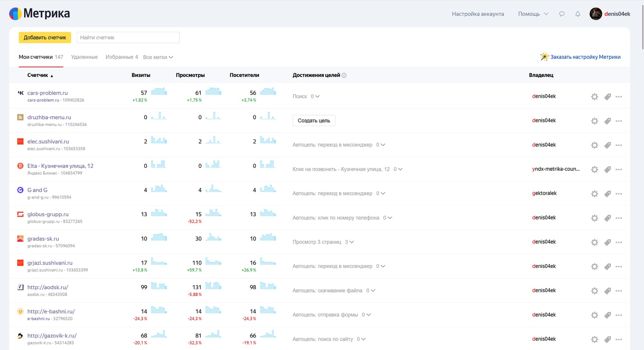Open tag labels for cars-problem.ru counter
The image size is (644, 350).
click(608, 97)
